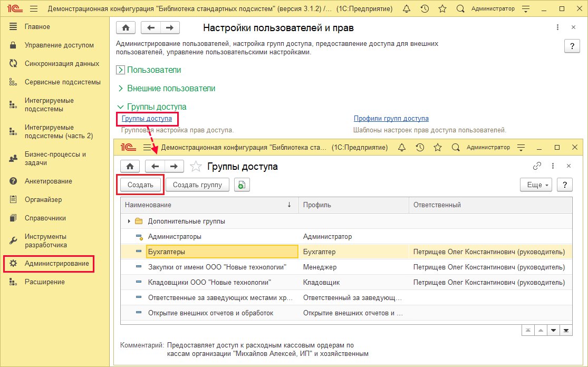Open the Профили групп доступа link
This screenshot has width=588, height=367.
(x=391, y=119)
